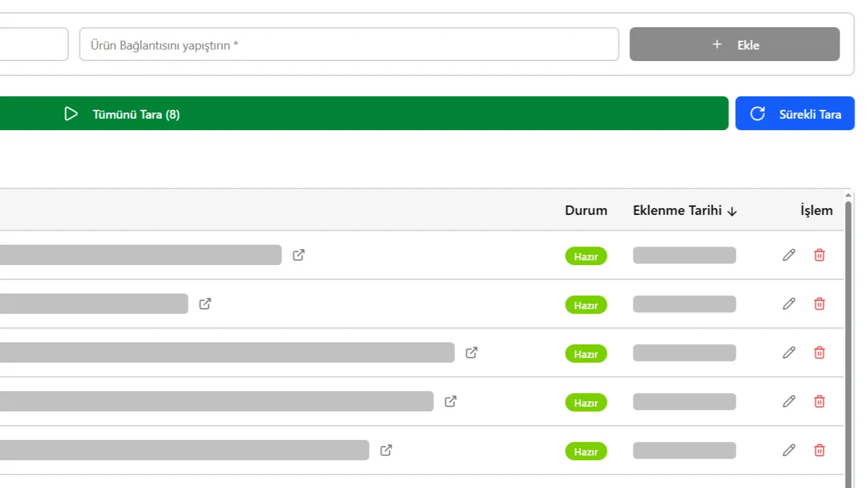This screenshot has height=488, width=868.
Task: Open the external link of the second row
Action: [205, 304]
